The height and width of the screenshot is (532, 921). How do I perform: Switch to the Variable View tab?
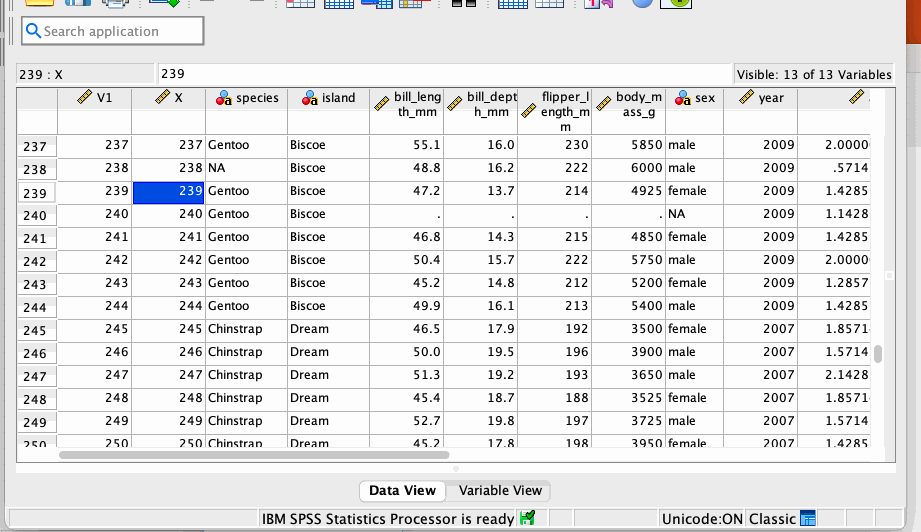click(499, 490)
